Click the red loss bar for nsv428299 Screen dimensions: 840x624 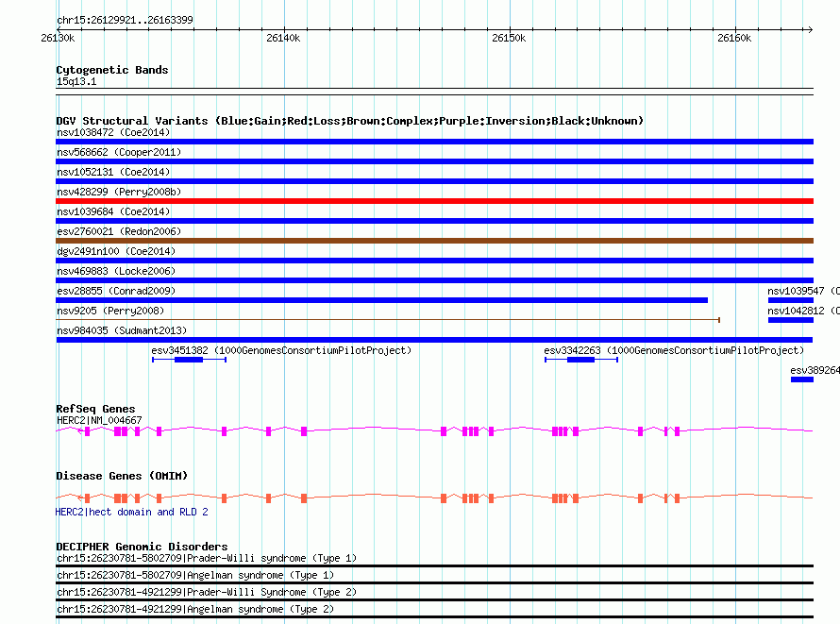click(434, 201)
